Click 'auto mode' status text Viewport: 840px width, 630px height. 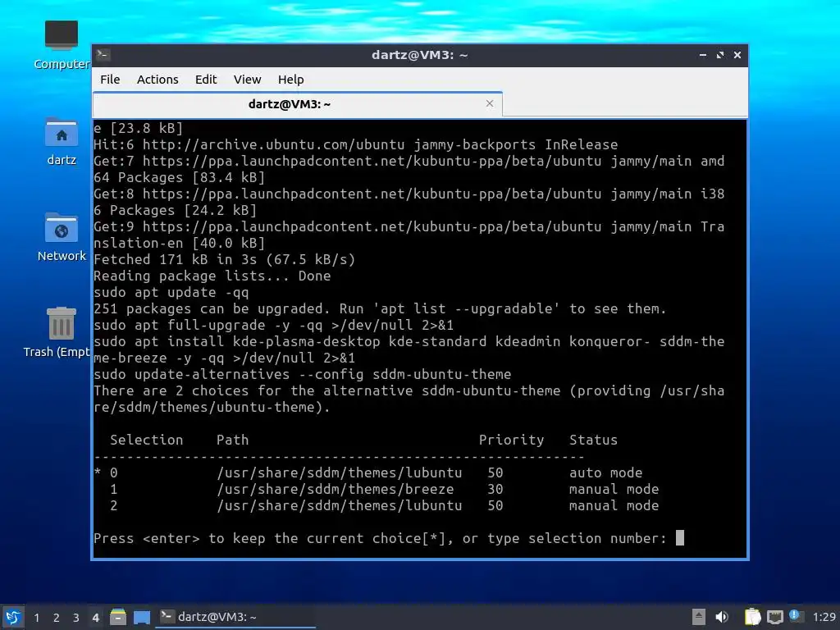(x=605, y=472)
